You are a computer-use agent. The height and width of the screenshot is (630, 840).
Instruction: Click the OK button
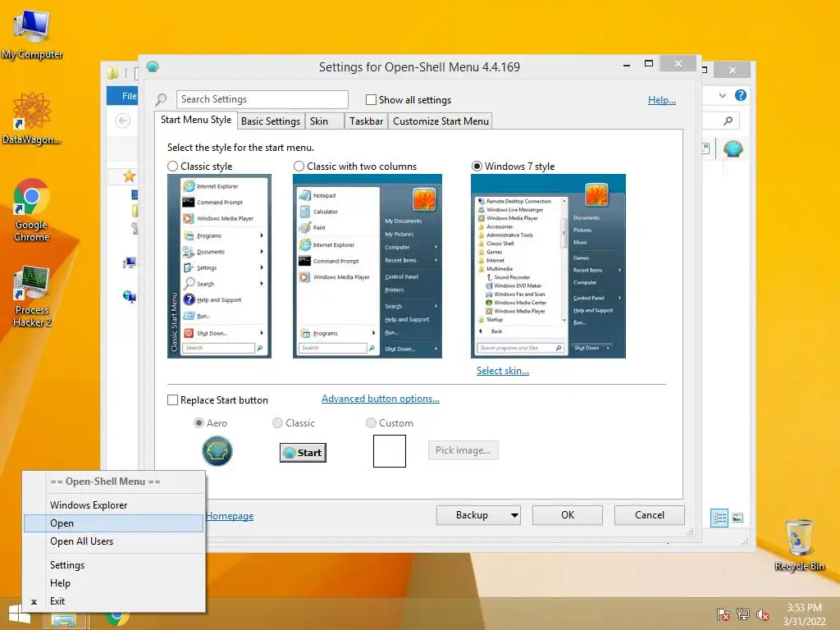coord(568,515)
